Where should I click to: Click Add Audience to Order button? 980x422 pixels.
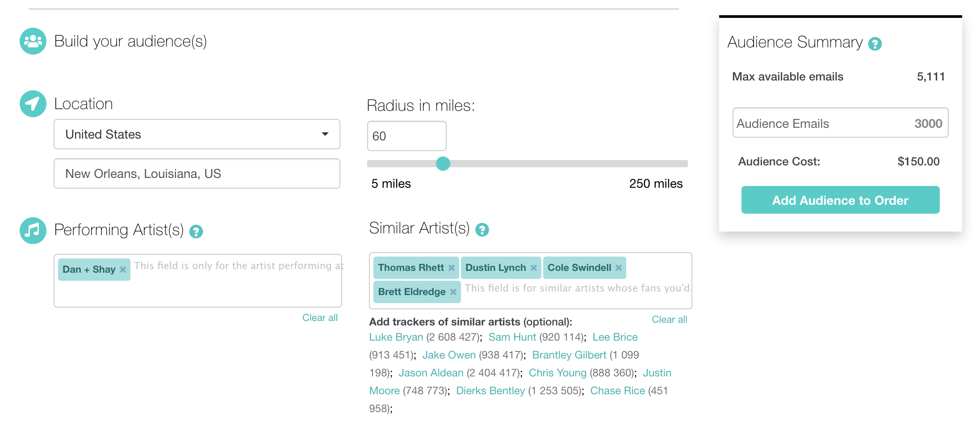[840, 200]
